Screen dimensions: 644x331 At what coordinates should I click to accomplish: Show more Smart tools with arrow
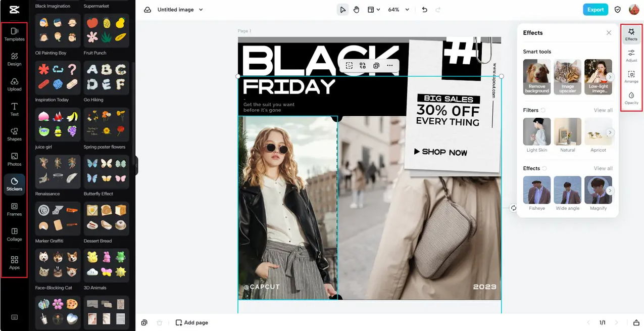[610, 77]
